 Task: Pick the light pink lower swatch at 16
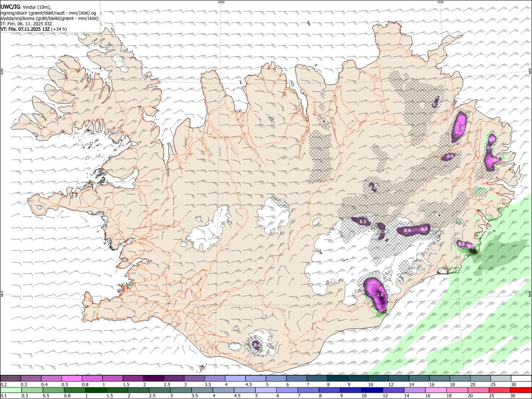(436, 390)
